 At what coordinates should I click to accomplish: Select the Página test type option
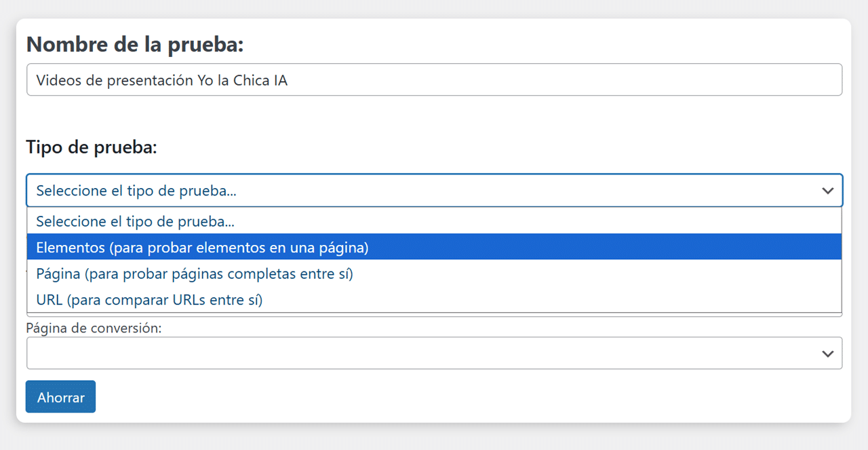pyautogui.click(x=195, y=274)
